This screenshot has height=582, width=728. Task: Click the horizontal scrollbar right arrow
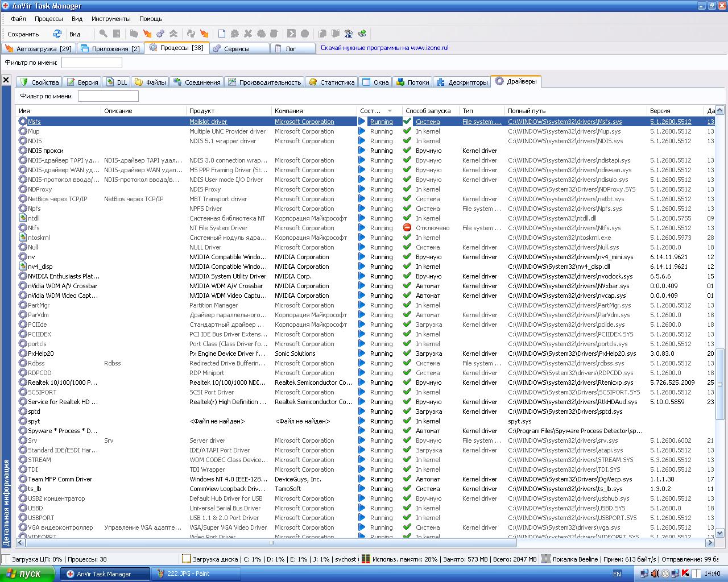[x=710, y=543]
